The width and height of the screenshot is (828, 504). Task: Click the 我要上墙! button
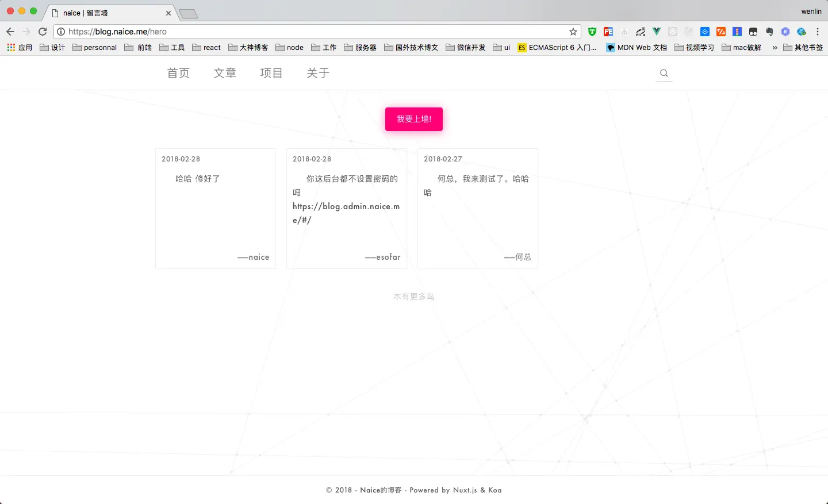click(414, 119)
